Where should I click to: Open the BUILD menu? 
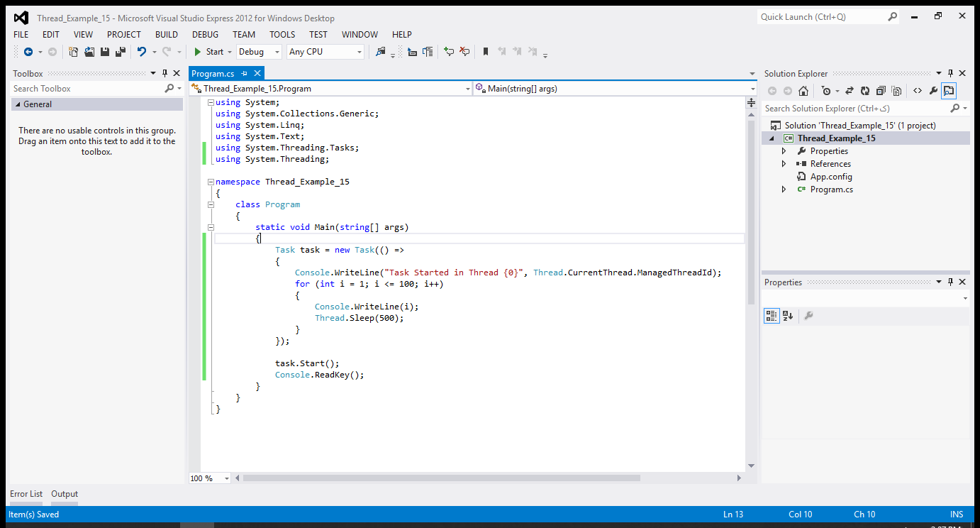click(x=167, y=34)
